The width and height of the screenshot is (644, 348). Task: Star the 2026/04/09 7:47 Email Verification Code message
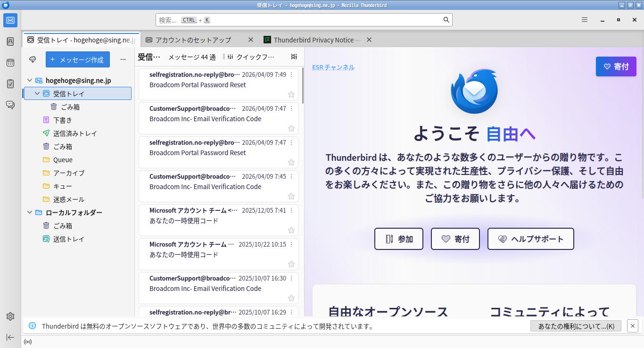tap(291, 128)
